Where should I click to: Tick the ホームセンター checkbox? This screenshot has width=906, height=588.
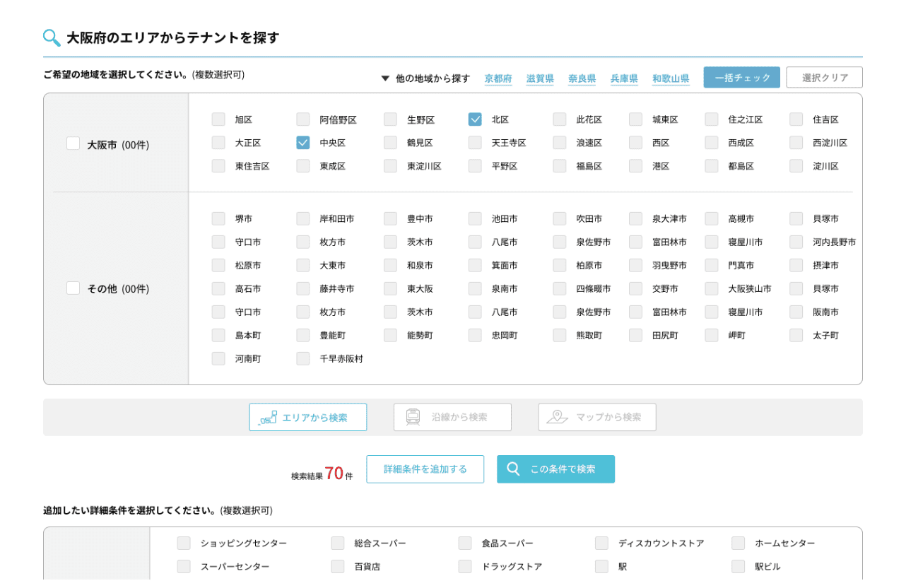[739, 543]
